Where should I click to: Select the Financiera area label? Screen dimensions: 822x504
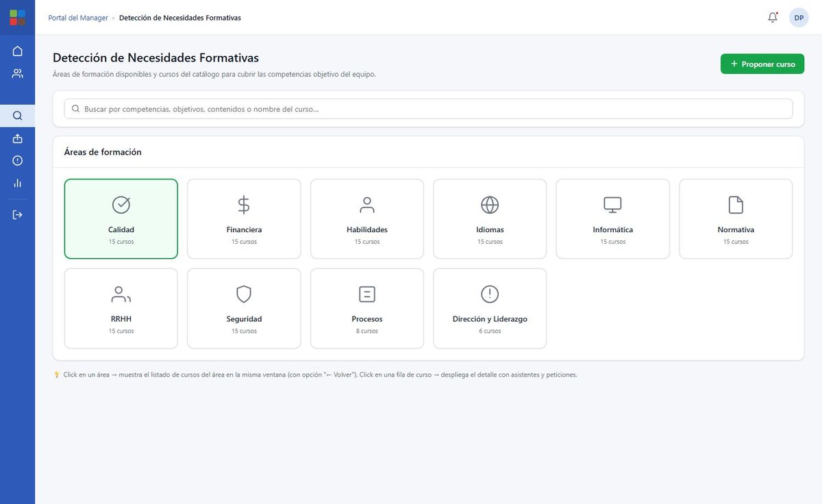[244, 230]
